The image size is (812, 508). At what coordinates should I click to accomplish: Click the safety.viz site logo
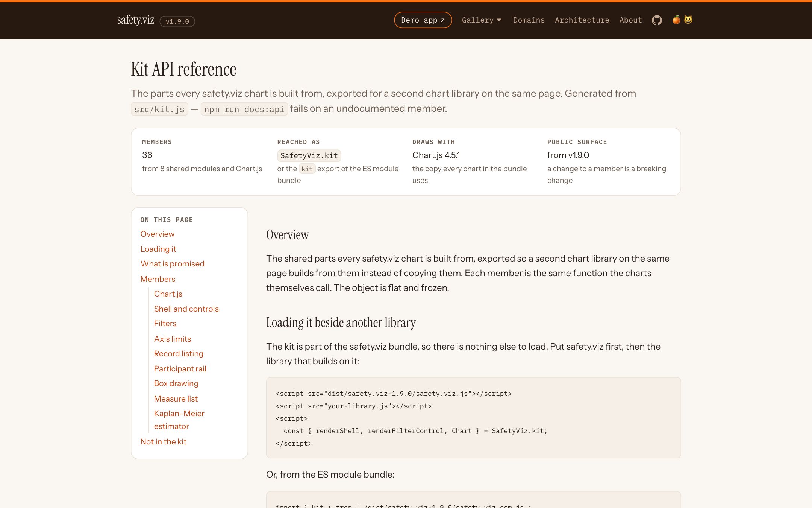[x=136, y=20]
